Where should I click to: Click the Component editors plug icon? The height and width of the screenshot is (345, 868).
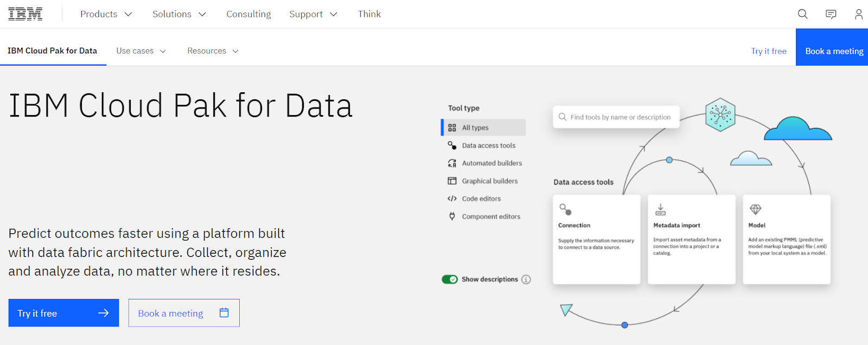coord(452,216)
